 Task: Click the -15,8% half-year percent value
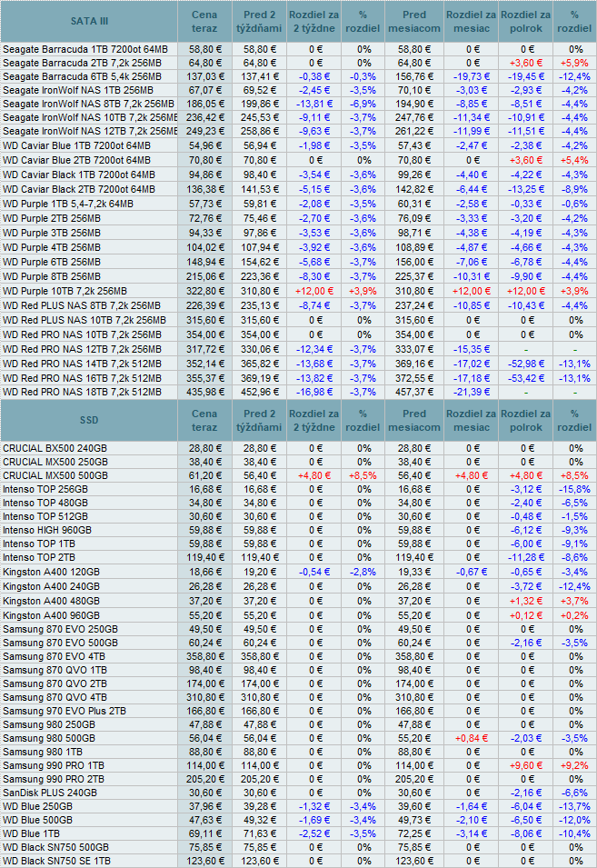[x=574, y=489]
